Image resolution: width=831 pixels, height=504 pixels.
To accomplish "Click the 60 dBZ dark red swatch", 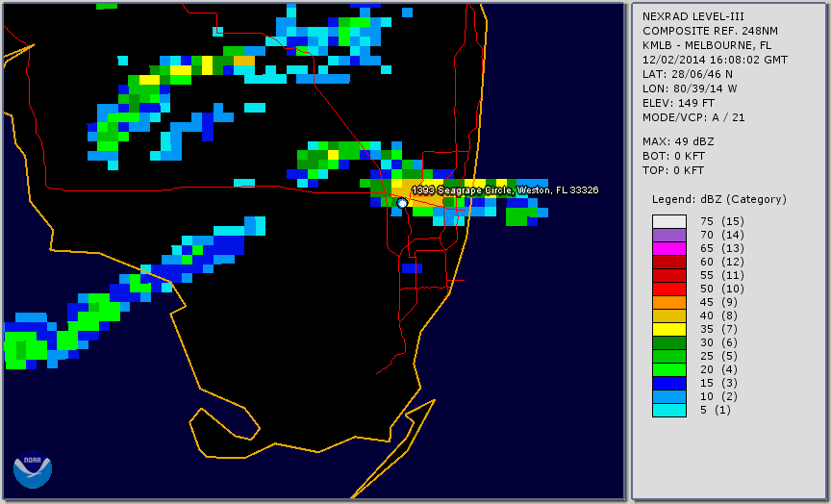I will (x=669, y=263).
